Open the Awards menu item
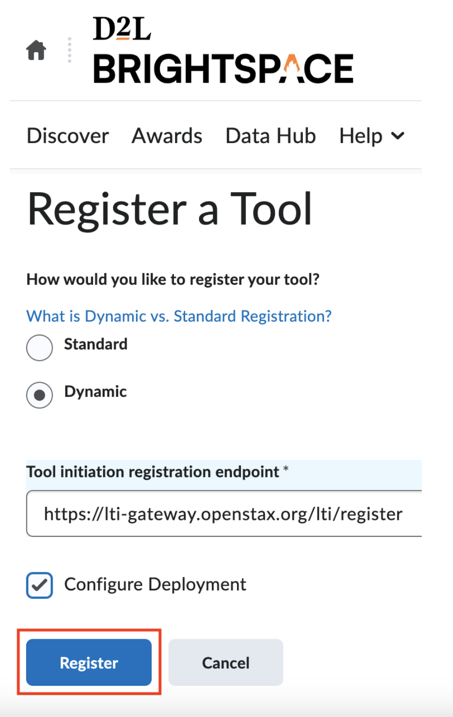 coord(167,136)
